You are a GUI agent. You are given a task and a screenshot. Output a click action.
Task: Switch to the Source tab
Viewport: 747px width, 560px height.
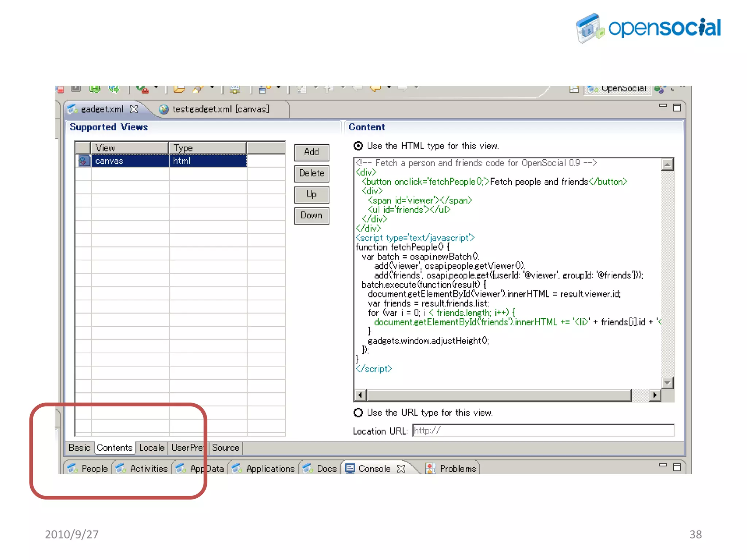[225, 448]
